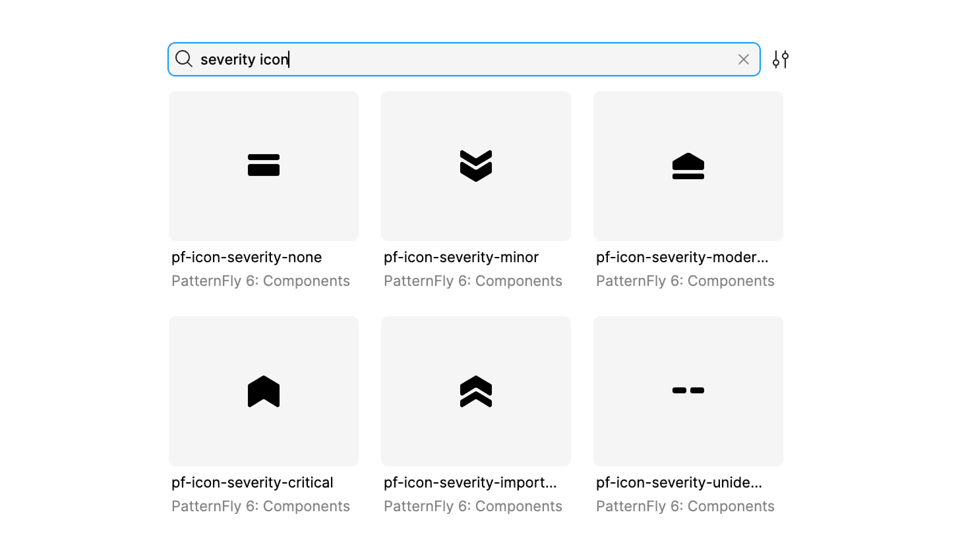Screen dimensions: 956x560
Task: Select the severity-none icon thumbnail
Action: 264,166
